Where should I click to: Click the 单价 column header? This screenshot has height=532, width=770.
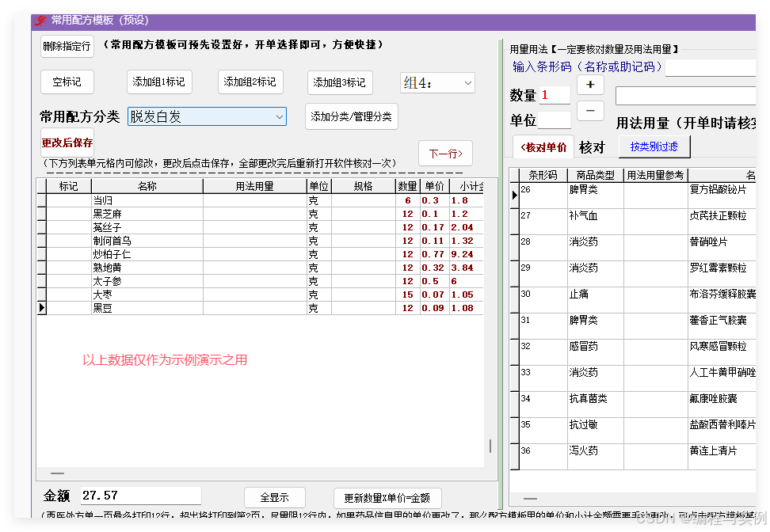tap(434, 187)
